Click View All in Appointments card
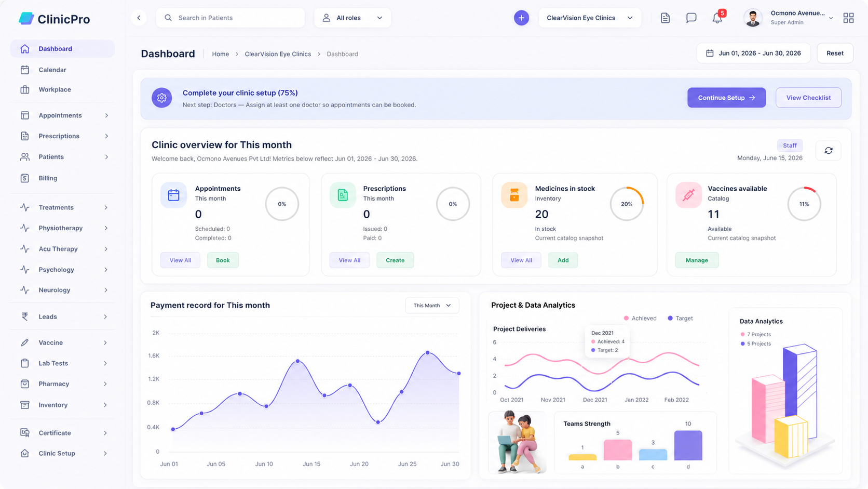This screenshot has width=868, height=489. point(180,260)
